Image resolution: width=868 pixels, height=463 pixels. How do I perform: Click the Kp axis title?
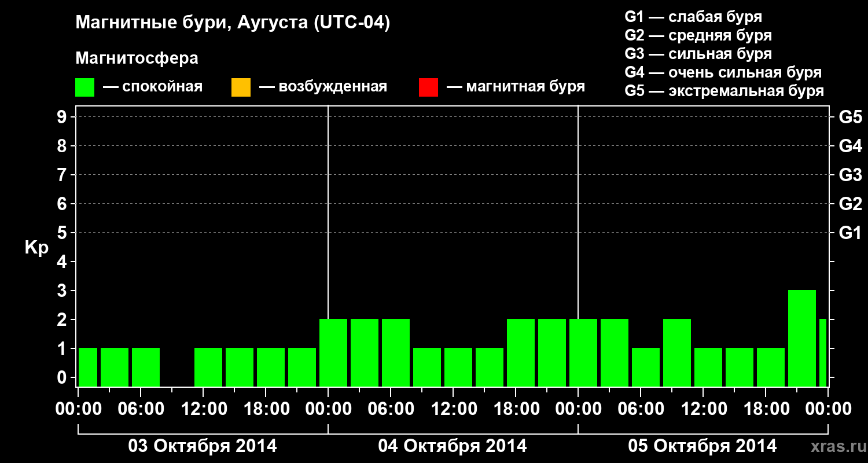point(36,248)
